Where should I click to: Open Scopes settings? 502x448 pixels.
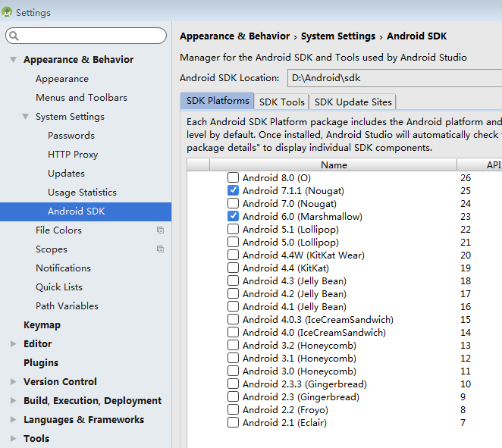[52, 249]
